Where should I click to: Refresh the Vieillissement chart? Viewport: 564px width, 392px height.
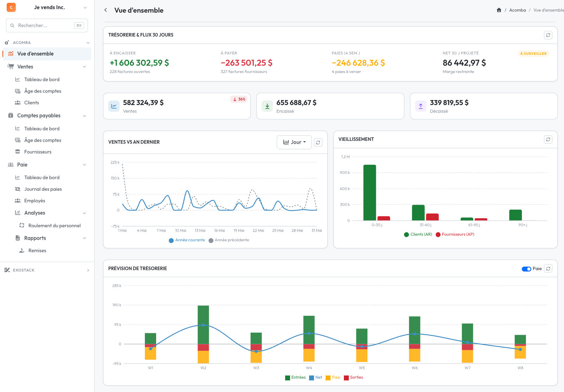pyautogui.click(x=548, y=139)
